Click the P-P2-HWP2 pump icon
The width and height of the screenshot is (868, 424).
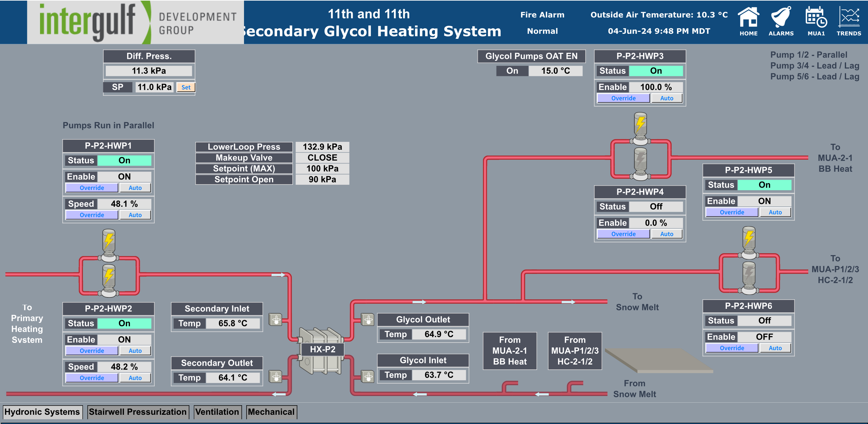[109, 280]
